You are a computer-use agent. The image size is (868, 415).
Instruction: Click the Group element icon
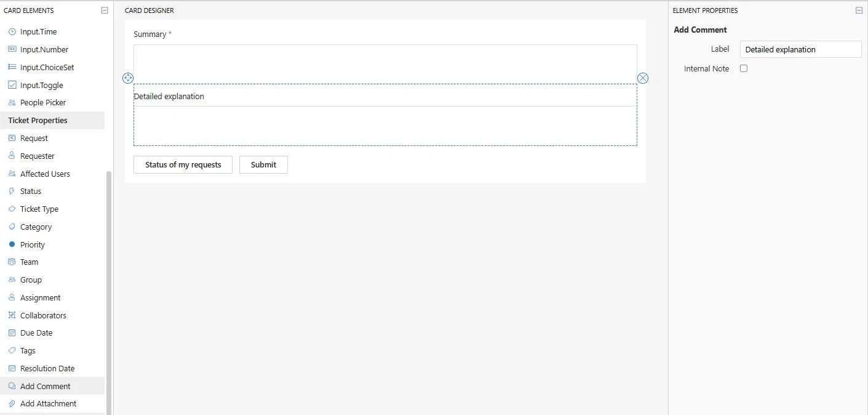click(12, 280)
